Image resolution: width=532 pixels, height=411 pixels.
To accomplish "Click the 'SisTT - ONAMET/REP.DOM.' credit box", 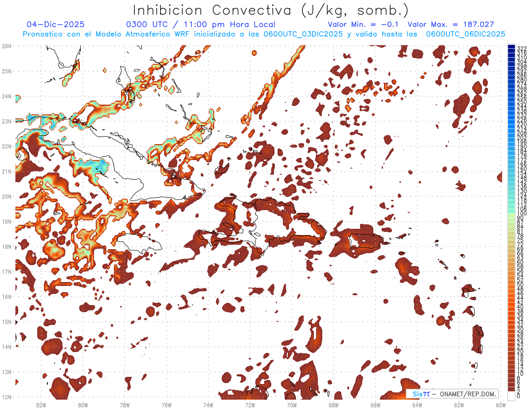I will pyautogui.click(x=452, y=394).
